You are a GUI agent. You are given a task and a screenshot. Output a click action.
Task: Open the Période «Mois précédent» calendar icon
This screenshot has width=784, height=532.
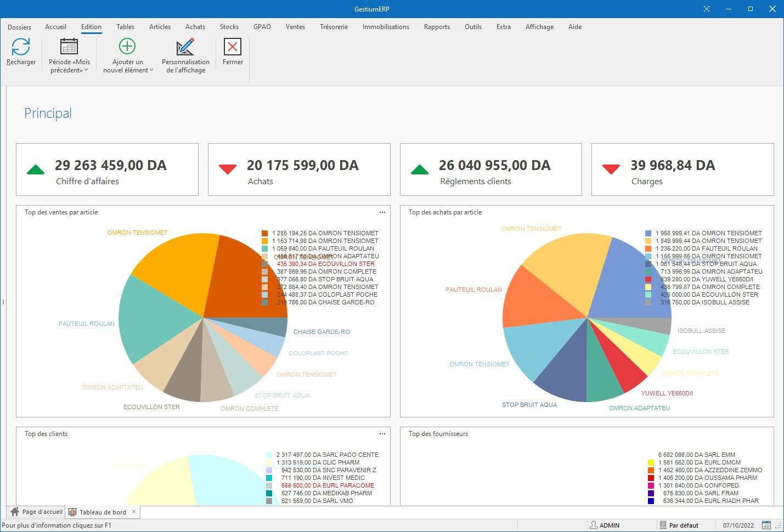click(x=69, y=47)
